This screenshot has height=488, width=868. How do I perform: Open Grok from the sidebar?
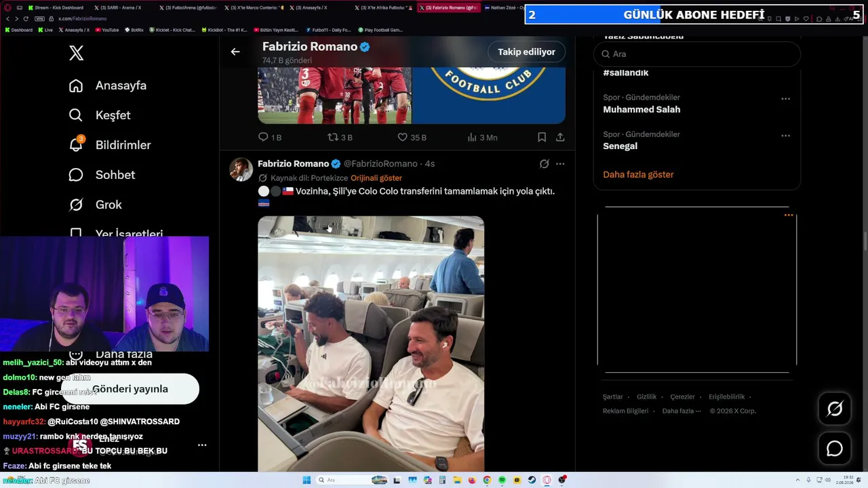click(x=96, y=205)
